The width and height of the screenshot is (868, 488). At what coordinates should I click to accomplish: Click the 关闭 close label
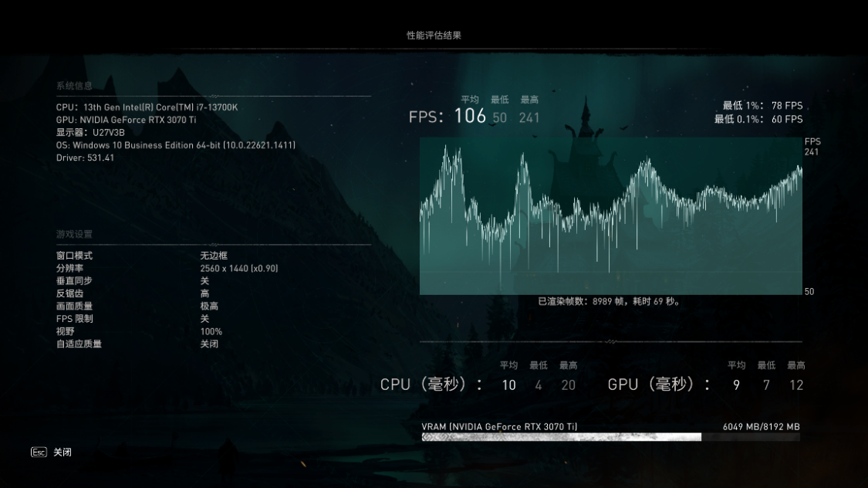point(62,452)
